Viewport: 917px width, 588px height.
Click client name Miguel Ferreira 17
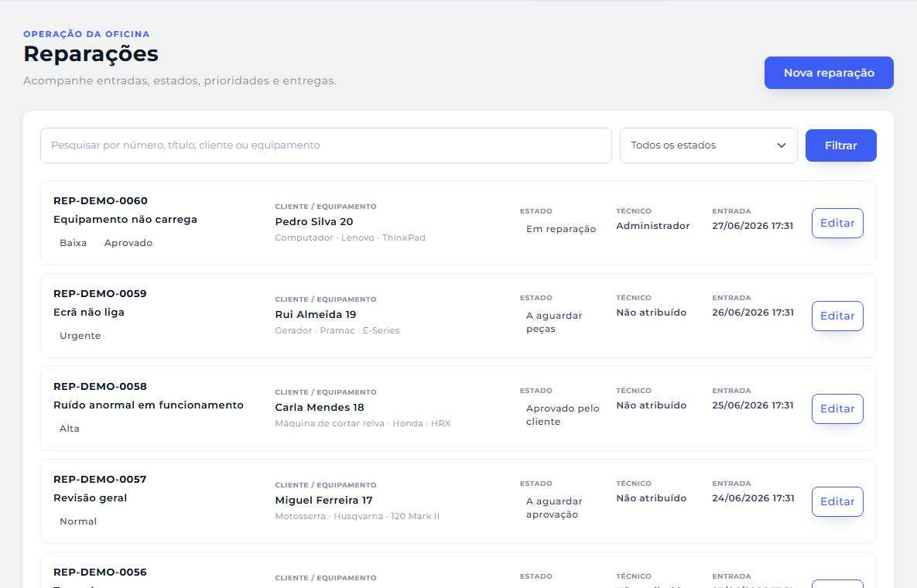coord(324,501)
